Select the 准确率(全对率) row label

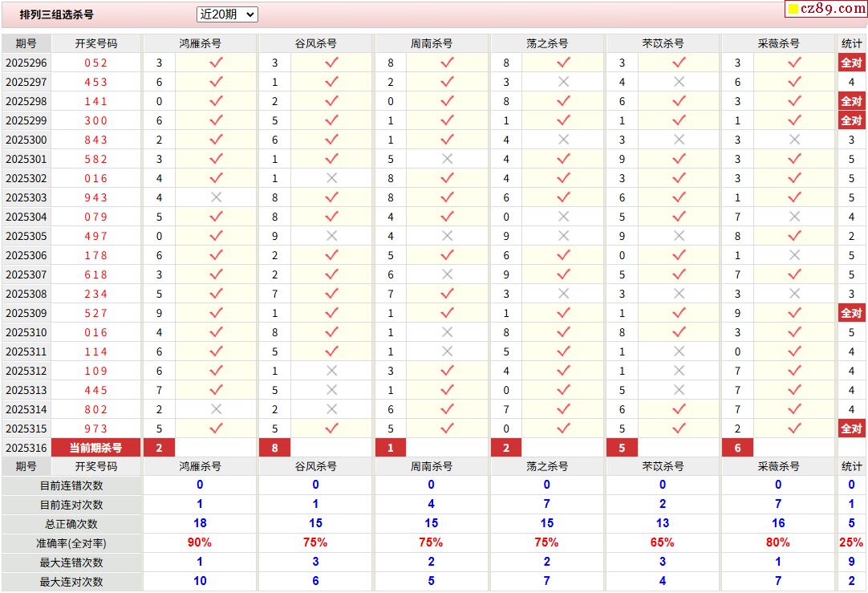(x=71, y=543)
